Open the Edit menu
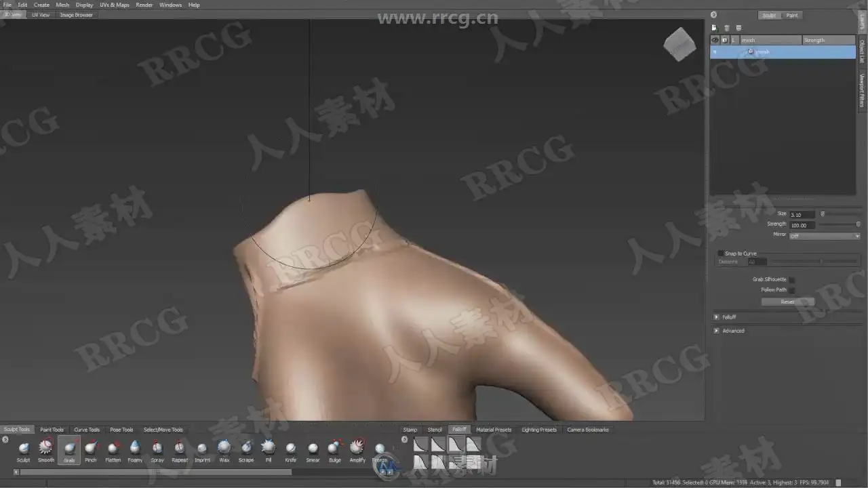This screenshot has width=868, height=488. click(x=22, y=5)
